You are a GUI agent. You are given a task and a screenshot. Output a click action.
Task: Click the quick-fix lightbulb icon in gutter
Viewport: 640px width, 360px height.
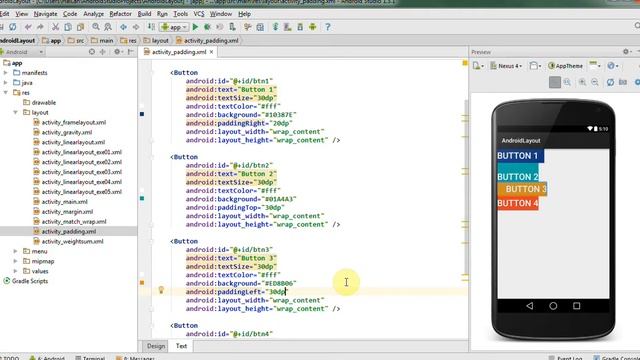(161, 290)
